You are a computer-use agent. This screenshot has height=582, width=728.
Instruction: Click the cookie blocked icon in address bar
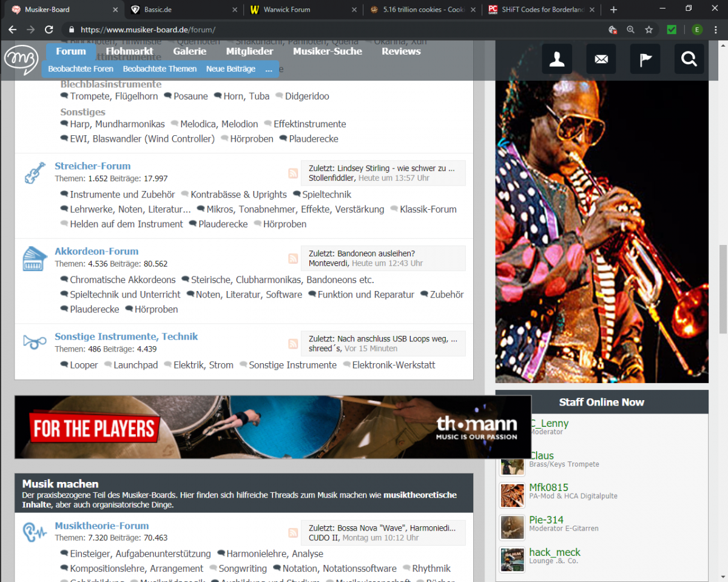coord(613,29)
